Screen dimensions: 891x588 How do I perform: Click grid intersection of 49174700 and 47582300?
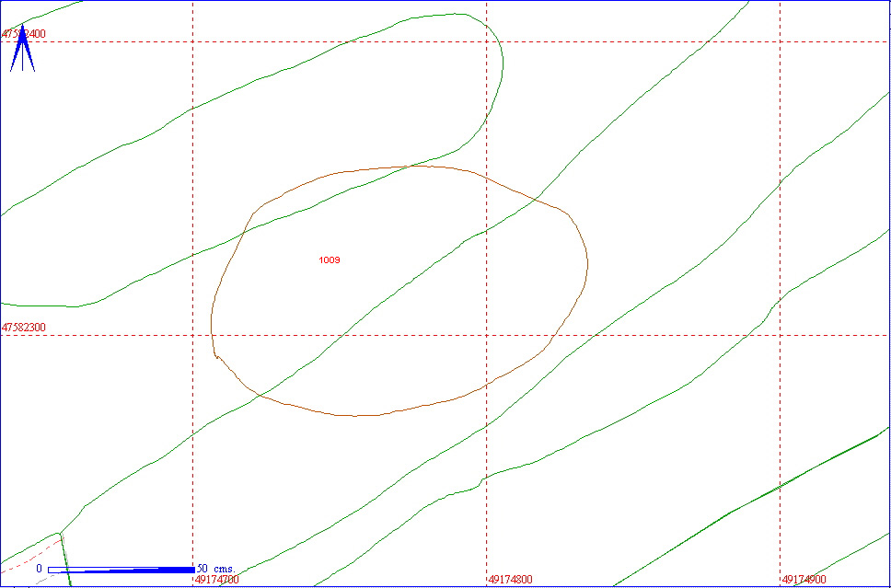pos(192,335)
